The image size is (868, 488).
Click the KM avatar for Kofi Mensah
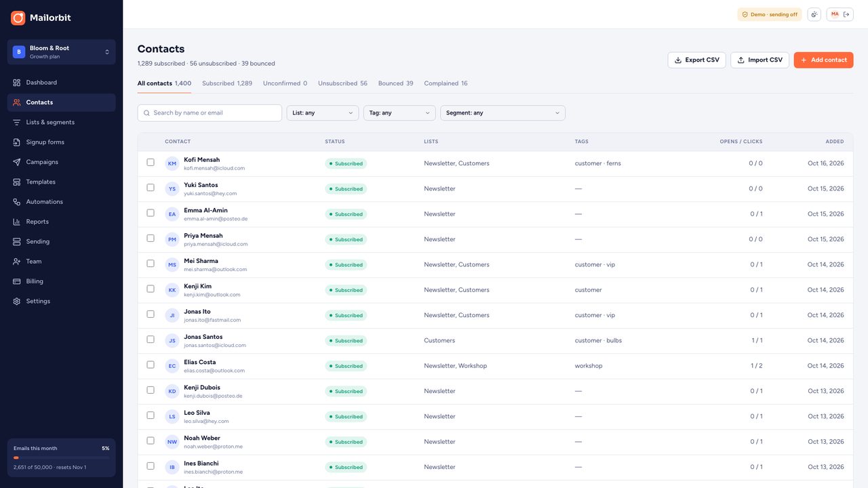[x=172, y=163]
